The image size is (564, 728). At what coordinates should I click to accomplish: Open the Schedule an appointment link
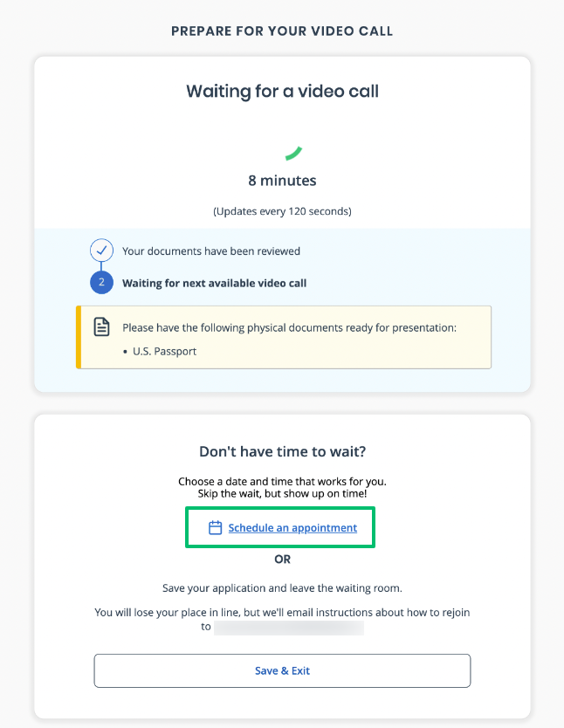(292, 528)
